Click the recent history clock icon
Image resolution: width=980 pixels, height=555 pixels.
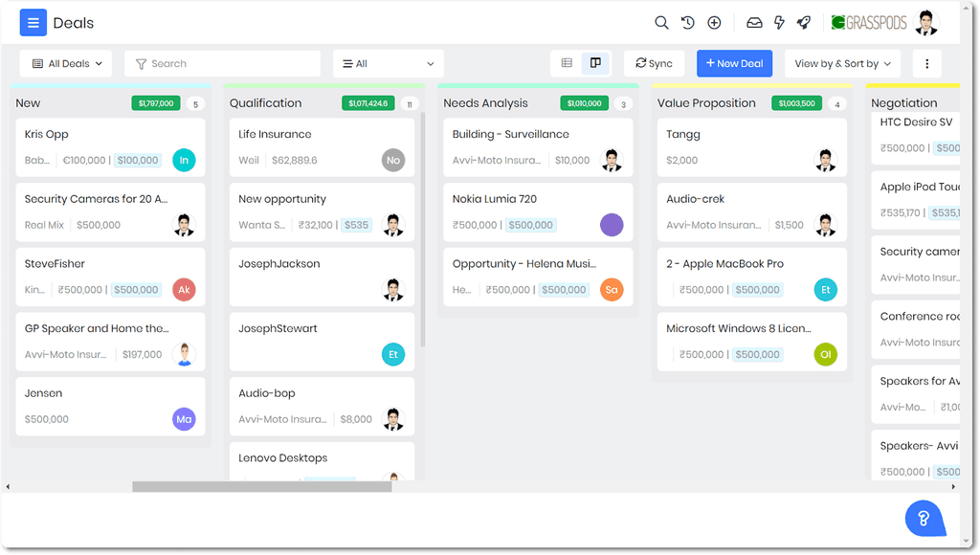[x=687, y=22]
